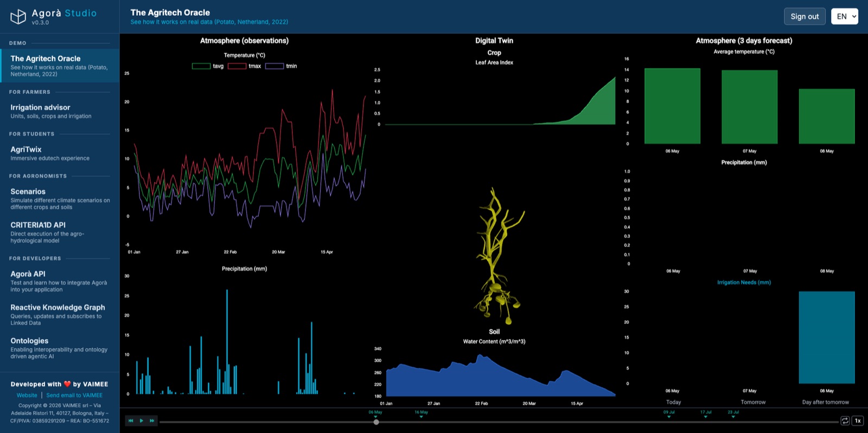The height and width of the screenshot is (433, 868).
Task: Open the Irrigation advisor page
Action: tap(60, 111)
